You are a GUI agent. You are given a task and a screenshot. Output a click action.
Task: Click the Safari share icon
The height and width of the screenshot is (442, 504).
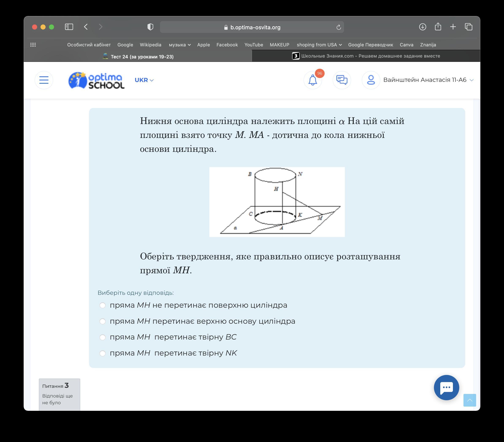click(438, 27)
